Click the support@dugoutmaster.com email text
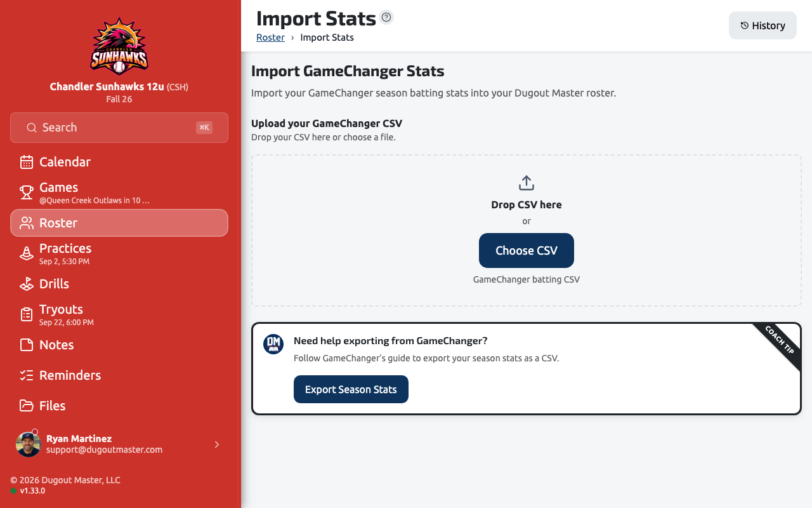 (x=104, y=450)
